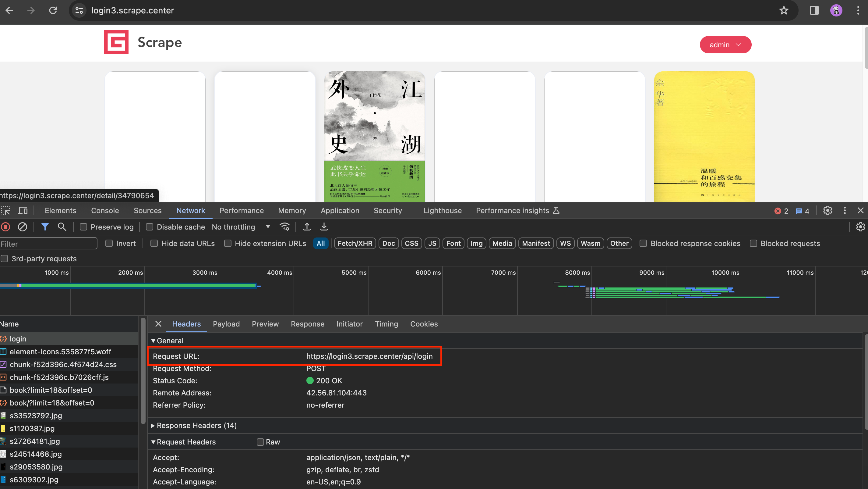Switch to the Elements tab

60,210
